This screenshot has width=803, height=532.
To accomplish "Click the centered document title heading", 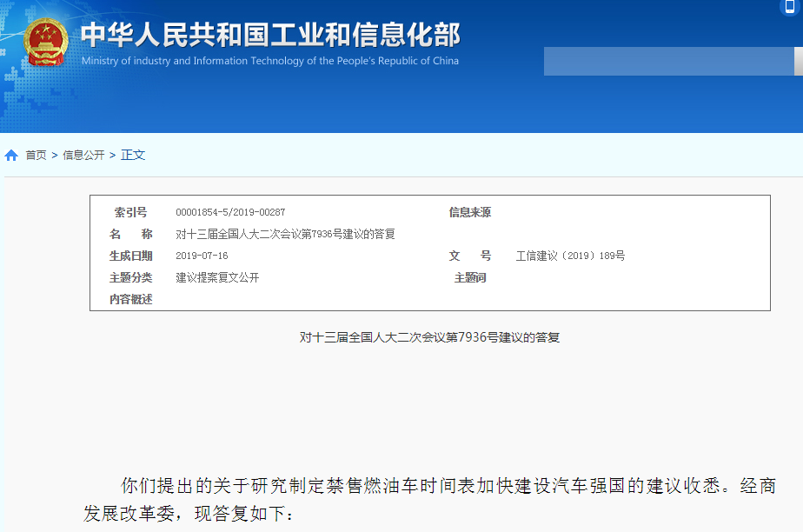I will (429, 337).
